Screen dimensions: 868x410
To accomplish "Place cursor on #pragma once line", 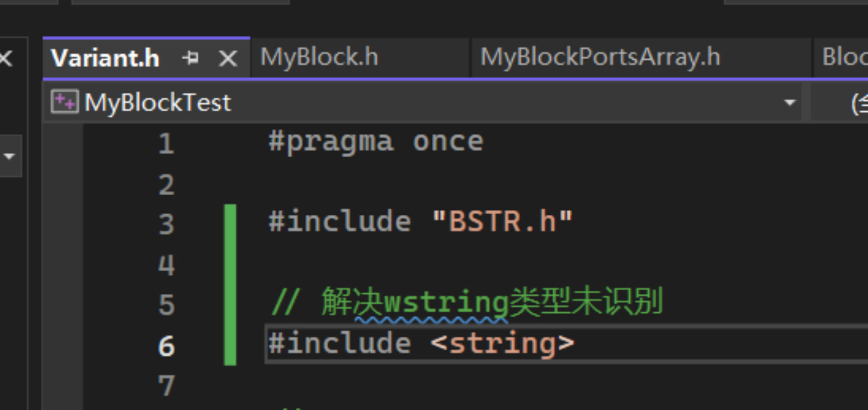I will (x=376, y=142).
